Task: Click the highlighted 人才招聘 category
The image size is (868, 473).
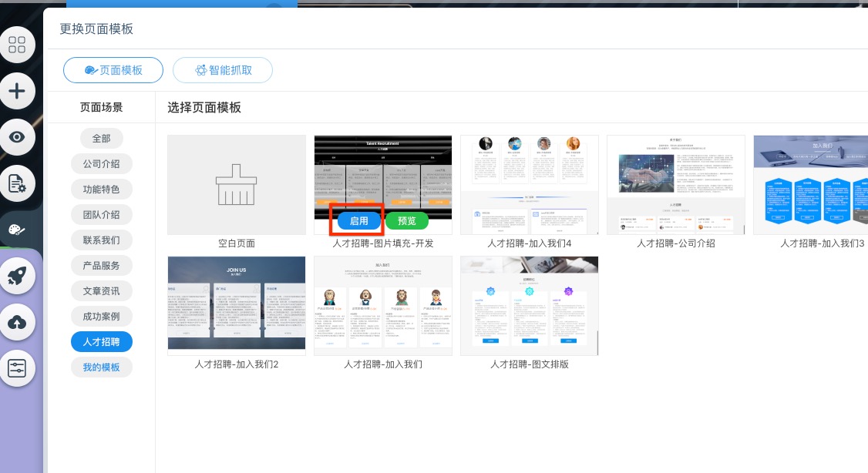Action: point(101,341)
